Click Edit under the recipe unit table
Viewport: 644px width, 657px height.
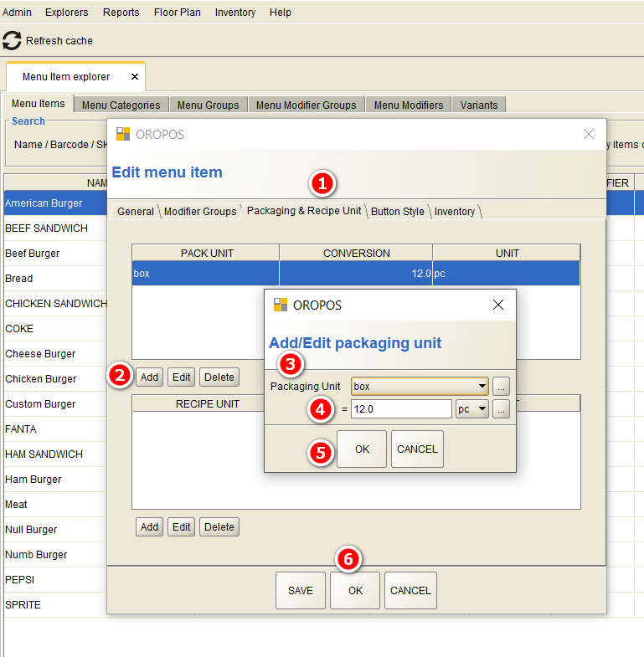[x=181, y=526]
